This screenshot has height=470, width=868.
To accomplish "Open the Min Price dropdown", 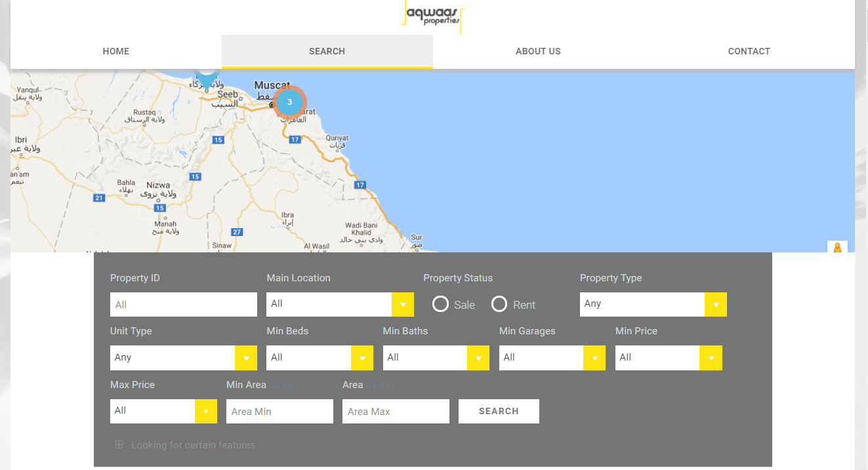I will click(x=669, y=358).
